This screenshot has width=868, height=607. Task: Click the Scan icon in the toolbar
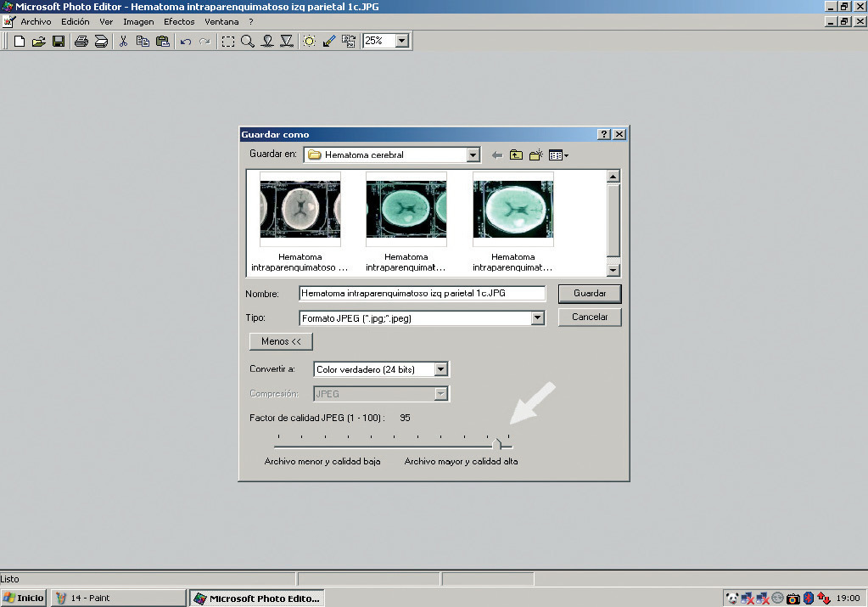(101, 41)
